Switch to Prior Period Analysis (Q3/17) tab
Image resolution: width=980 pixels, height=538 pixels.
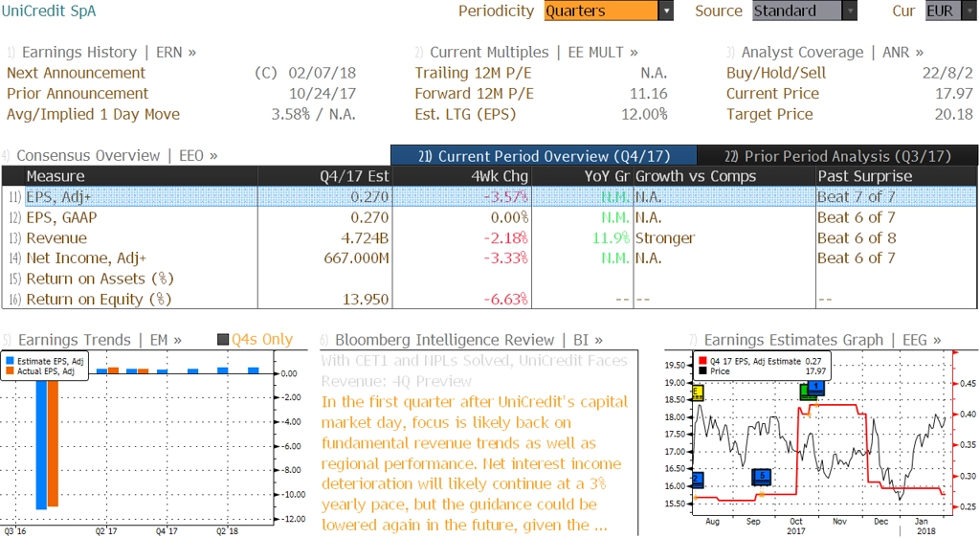tap(837, 156)
